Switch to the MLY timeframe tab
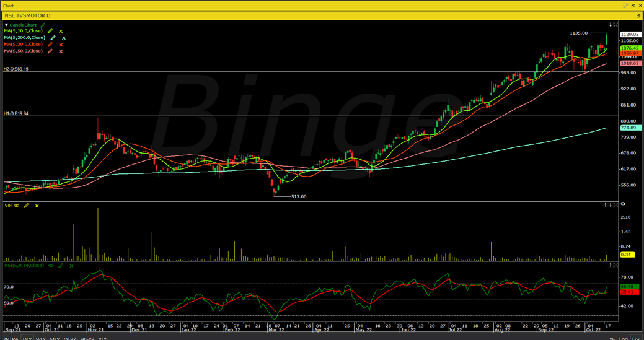The height and width of the screenshot is (340, 644). pyautogui.click(x=55, y=338)
